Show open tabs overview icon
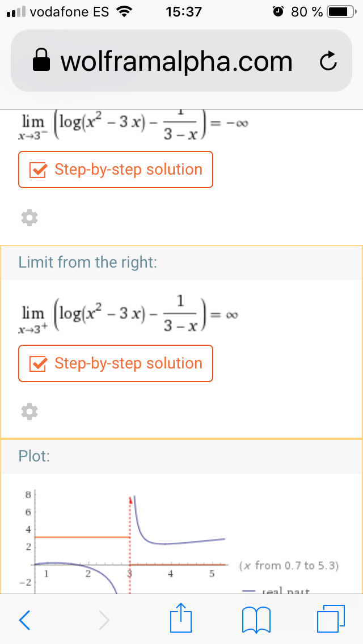Screen dimensions: 363x644 pos(331,619)
